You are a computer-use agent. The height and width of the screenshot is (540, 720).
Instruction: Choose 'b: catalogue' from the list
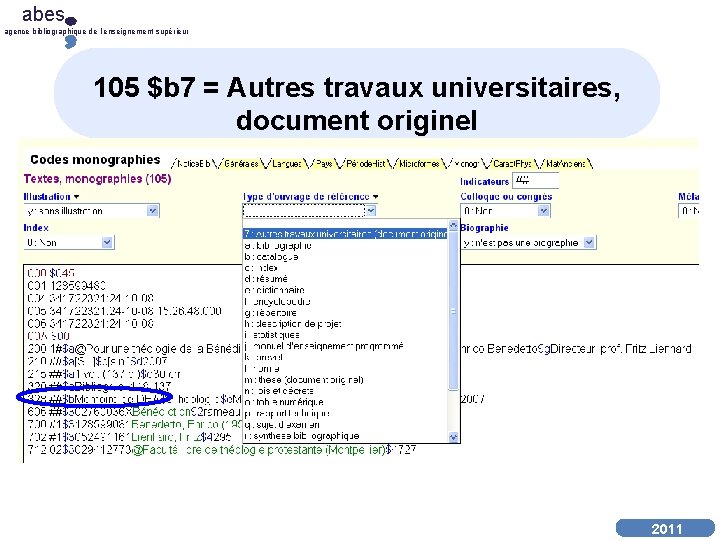pyautogui.click(x=271, y=257)
